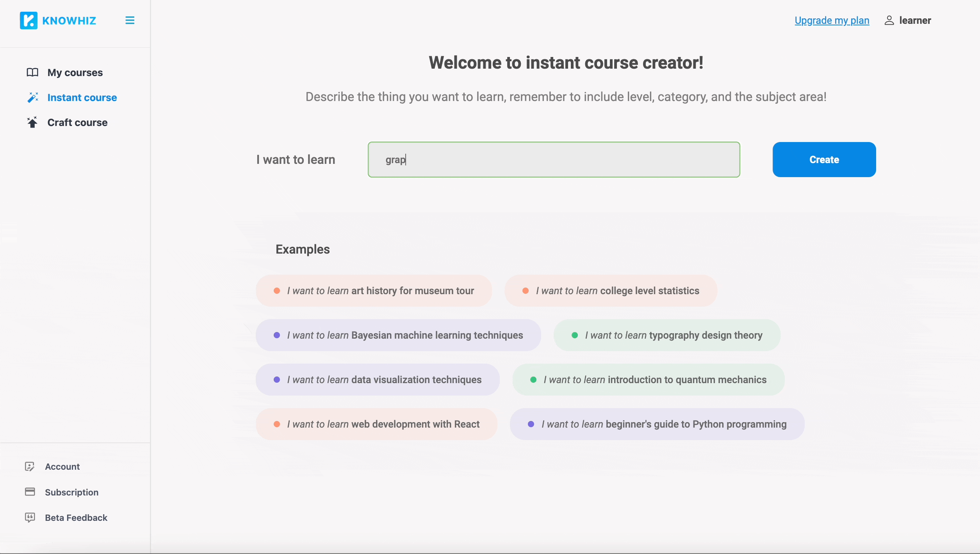The image size is (980, 554).
Task: Open the My courses book icon
Action: pyautogui.click(x=32, y=72)
